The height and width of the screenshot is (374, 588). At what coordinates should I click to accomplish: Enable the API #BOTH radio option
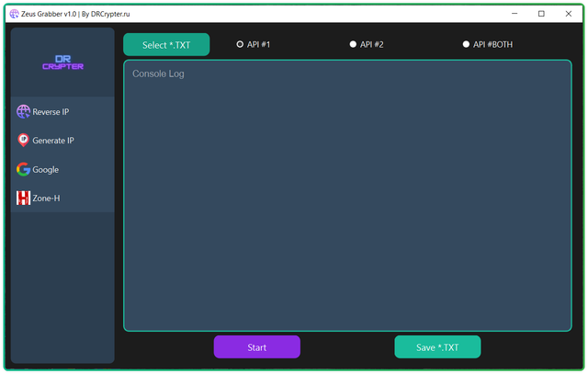tap(466, 44)
